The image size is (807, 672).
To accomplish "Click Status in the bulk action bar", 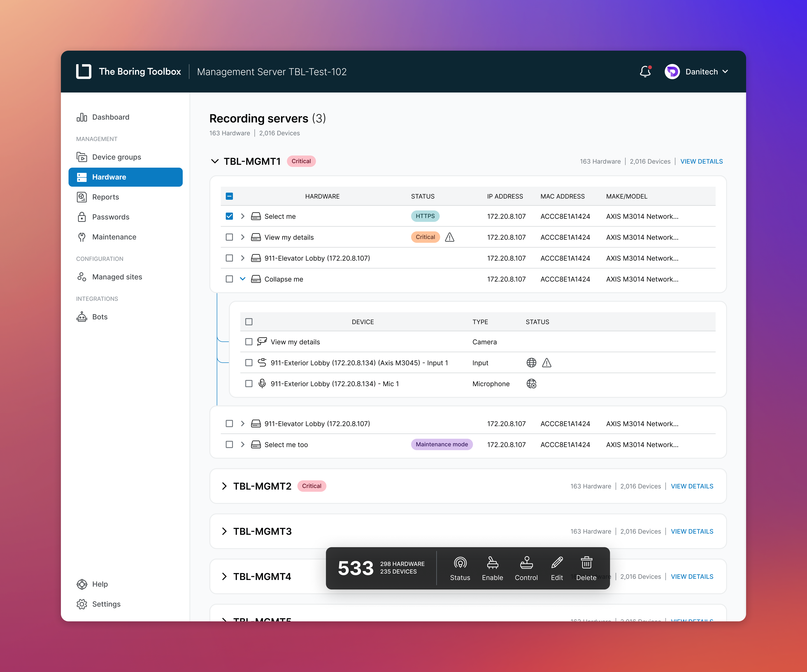I will pyautogui.click(x=460, y=569).
